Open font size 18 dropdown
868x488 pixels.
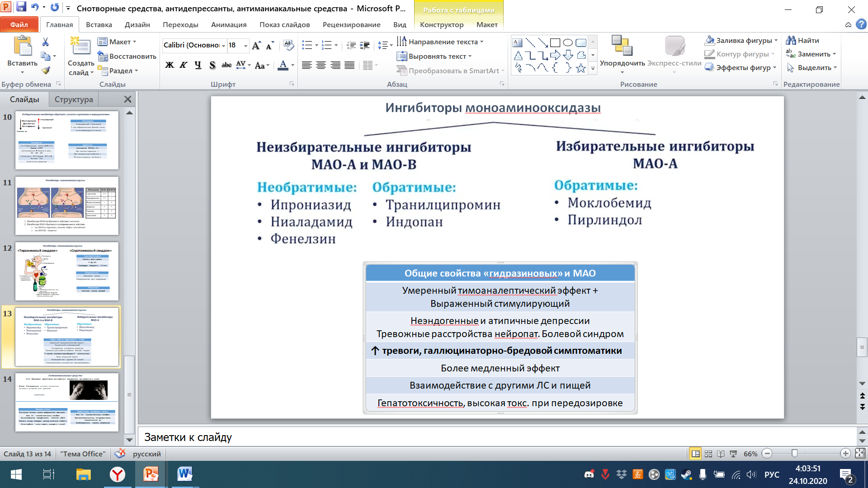click(245, 45)
